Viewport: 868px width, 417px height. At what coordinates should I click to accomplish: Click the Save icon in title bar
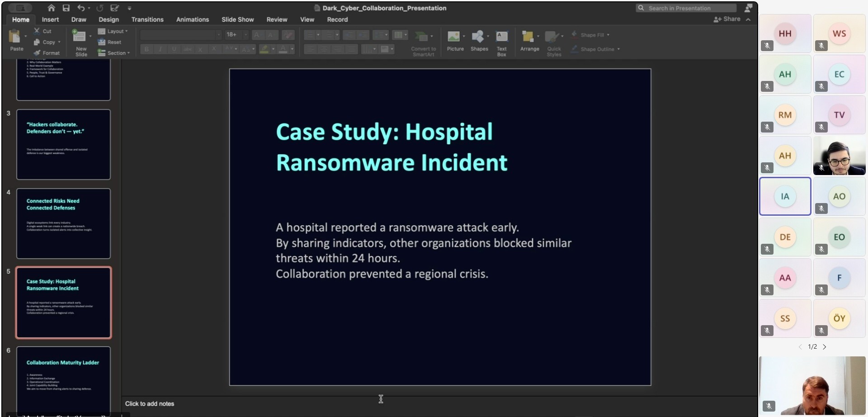[x=66, y=8]
